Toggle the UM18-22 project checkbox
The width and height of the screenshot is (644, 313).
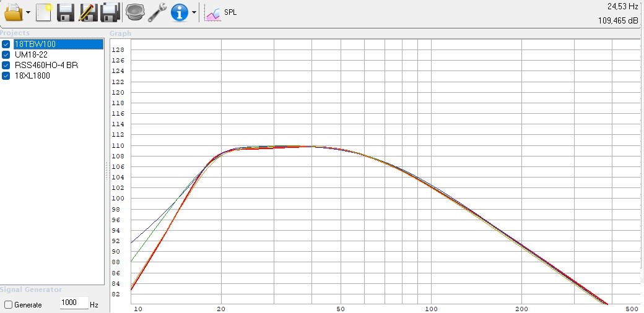(6, 54)
